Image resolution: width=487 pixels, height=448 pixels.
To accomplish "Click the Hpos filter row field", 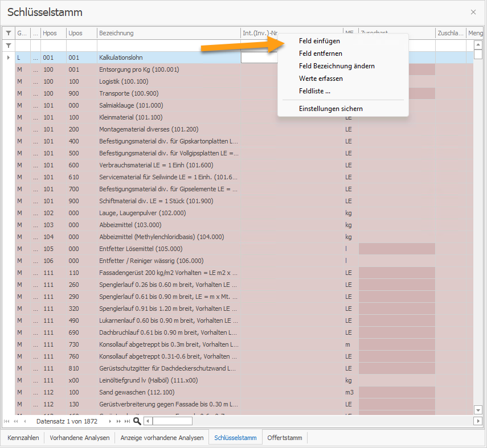I will pos(54,46).
